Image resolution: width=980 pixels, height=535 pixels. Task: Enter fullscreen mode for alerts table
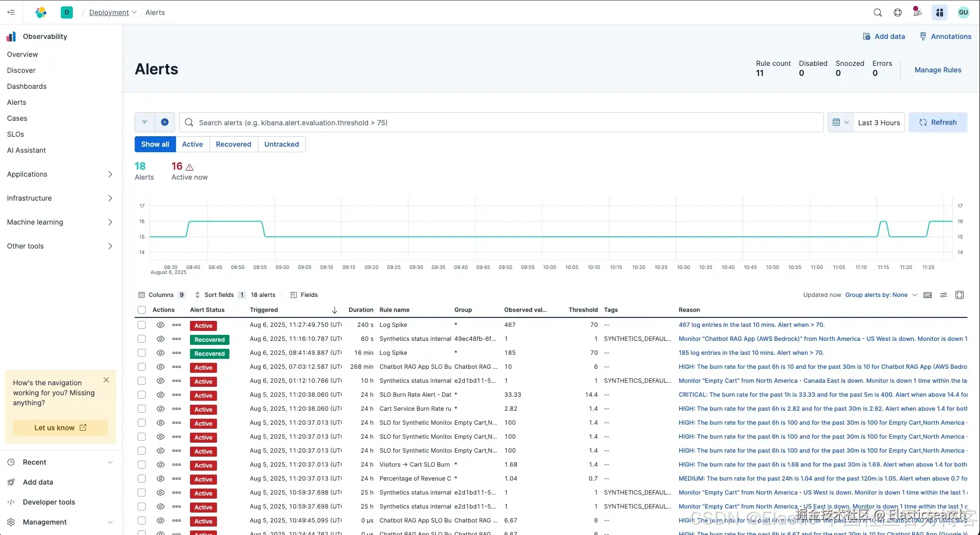tap(959, 295)
